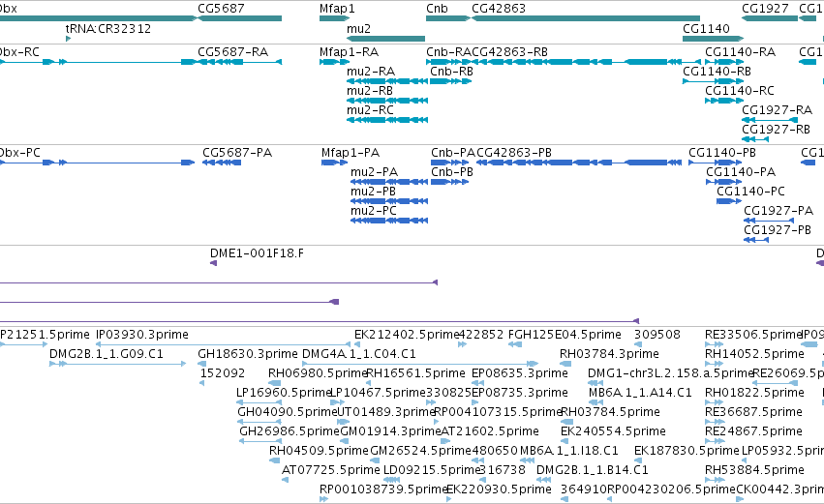This screenshot has height=504, width=824.
Task: Click the Cnb-RB transcript label
Action: click(x=451, y=72)
